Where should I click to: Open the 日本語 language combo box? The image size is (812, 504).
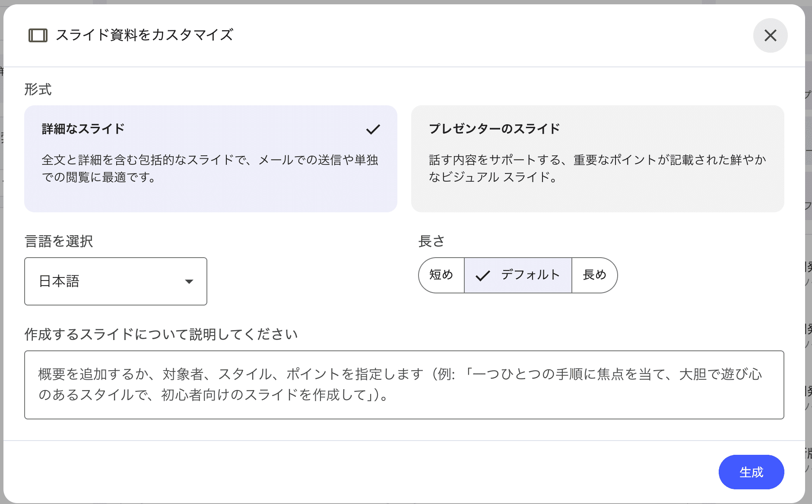click(115, 281)
